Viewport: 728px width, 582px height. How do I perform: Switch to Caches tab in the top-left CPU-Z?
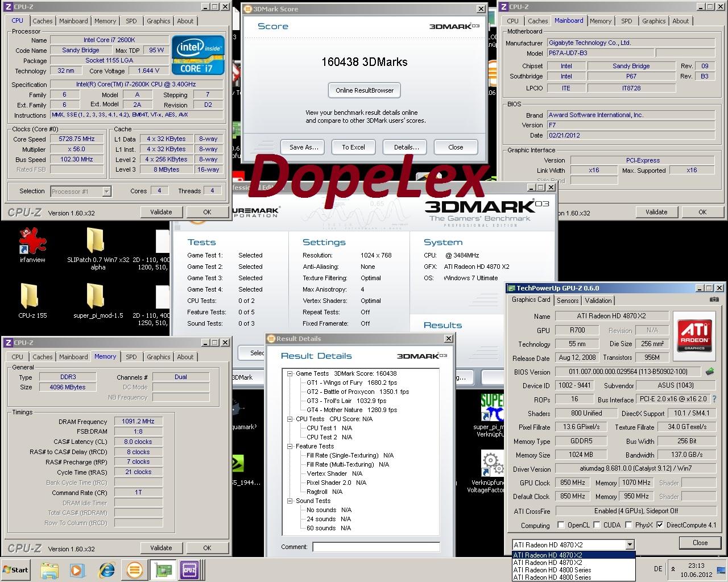click(43, 21)
